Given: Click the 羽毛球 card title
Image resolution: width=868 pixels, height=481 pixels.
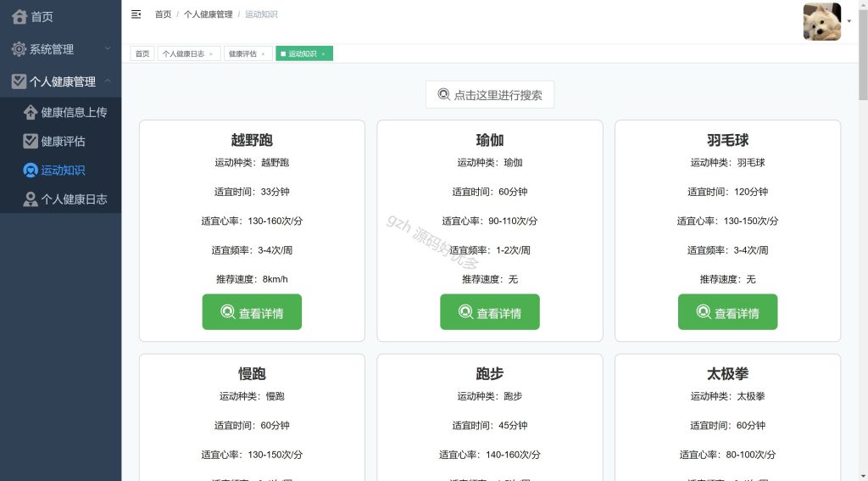Looking at the screenshot, I should click(x=727, y=140).
